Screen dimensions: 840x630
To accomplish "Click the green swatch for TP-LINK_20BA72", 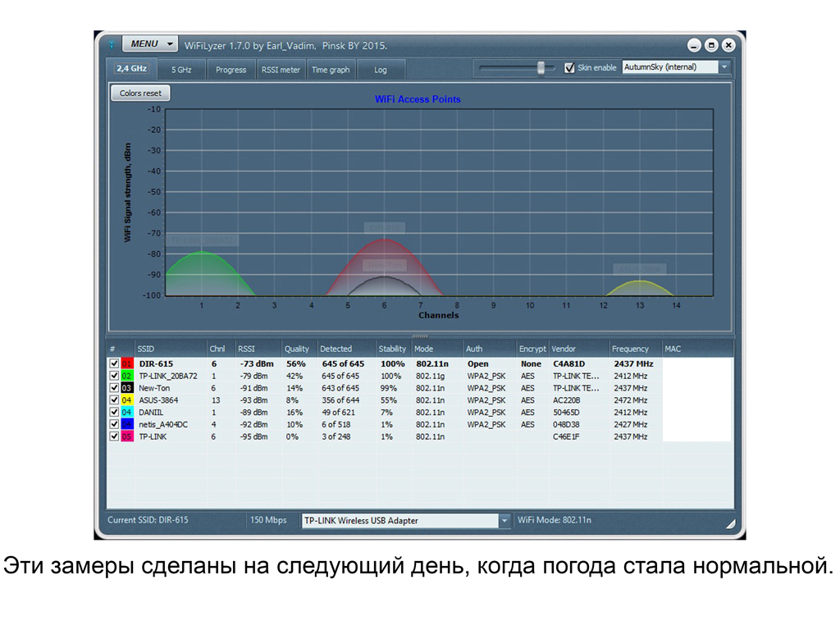I will coord(126,376).
